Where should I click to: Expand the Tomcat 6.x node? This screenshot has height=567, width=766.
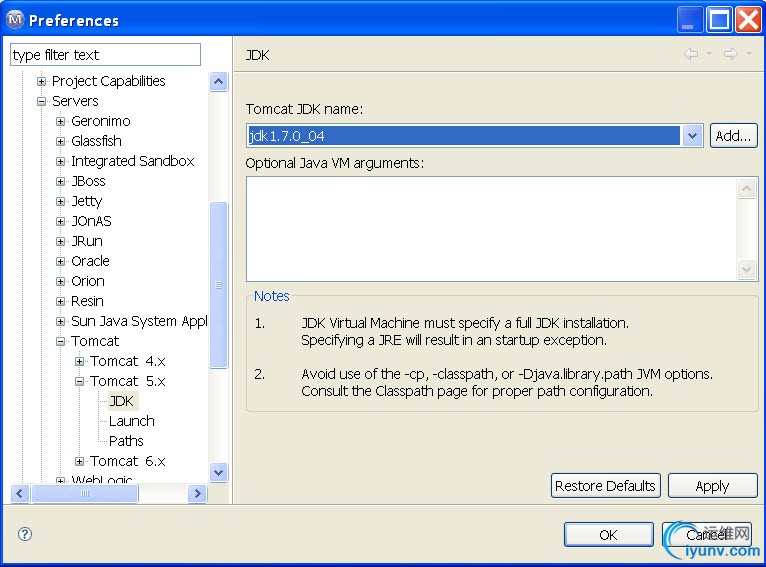click(80, 461)
